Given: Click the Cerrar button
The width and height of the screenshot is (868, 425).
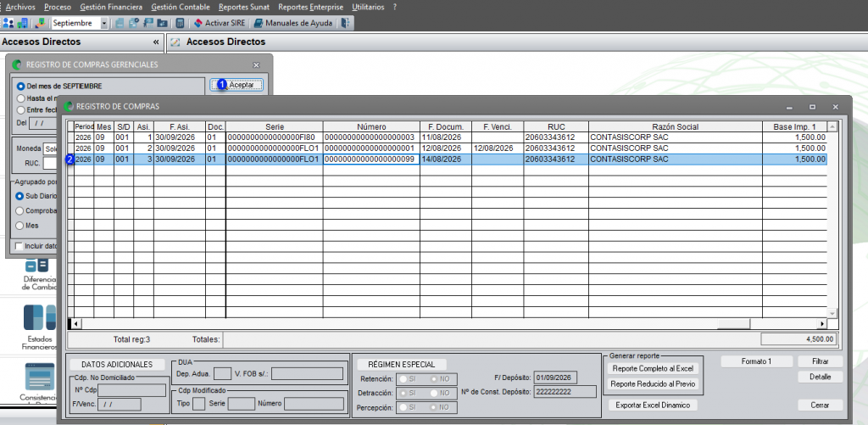Looking at the screenshot, I should [821, 405].
